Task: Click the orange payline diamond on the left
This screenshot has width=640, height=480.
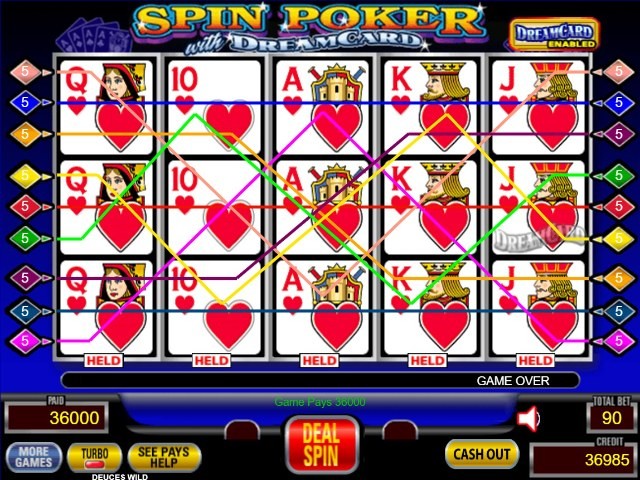Action: tap(25, 133)
